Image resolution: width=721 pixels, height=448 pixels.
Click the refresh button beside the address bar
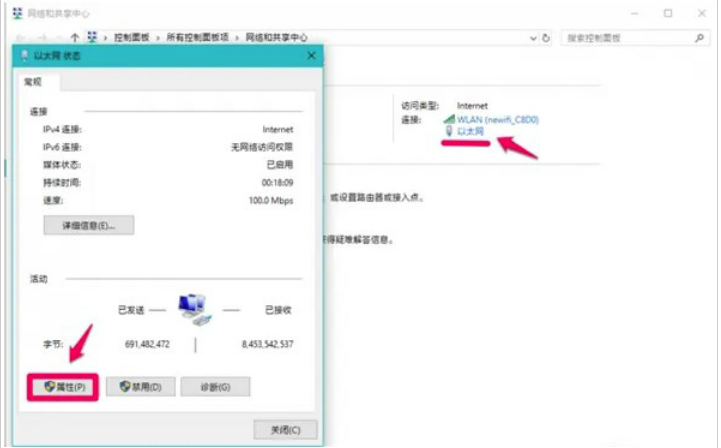546,38
